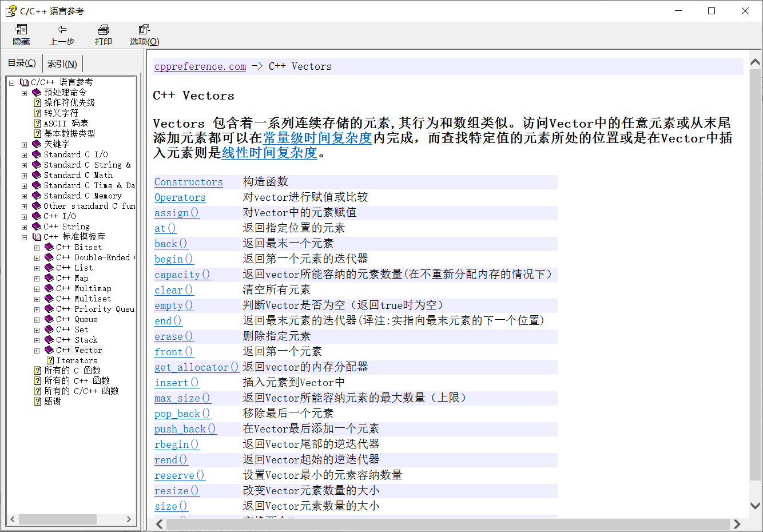763x532 pixels.
Task: Click the book icon beside Standard C Math
Action: coord(37,175)
